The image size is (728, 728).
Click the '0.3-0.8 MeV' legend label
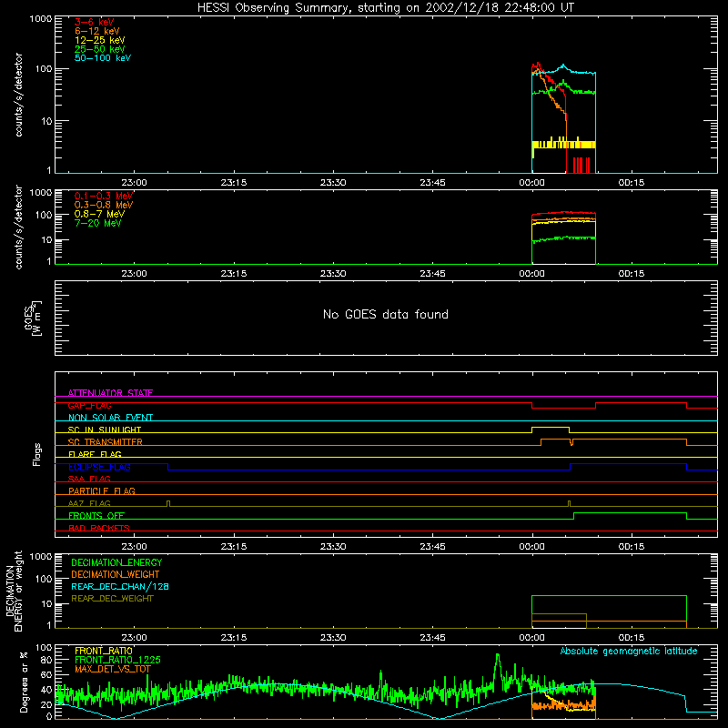104,205
